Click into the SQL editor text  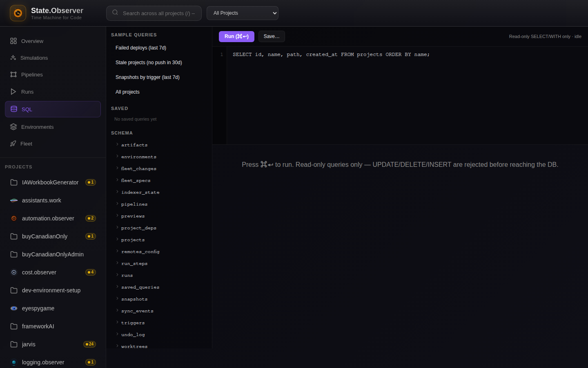pos(331,54)
